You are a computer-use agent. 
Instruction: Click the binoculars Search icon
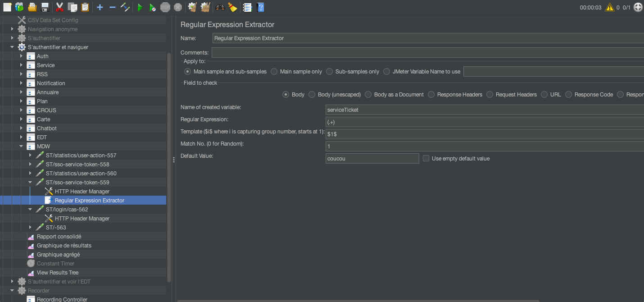tap(220, 7)
